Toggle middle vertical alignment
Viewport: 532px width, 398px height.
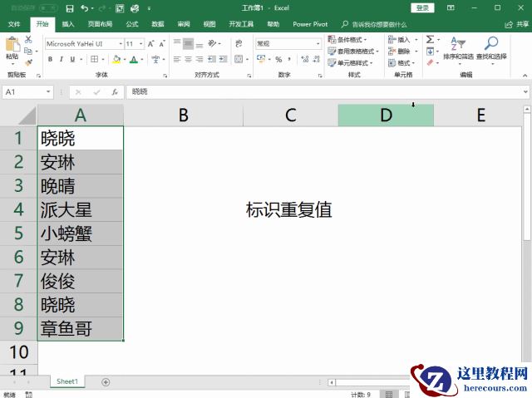click(x=188, y=43)
